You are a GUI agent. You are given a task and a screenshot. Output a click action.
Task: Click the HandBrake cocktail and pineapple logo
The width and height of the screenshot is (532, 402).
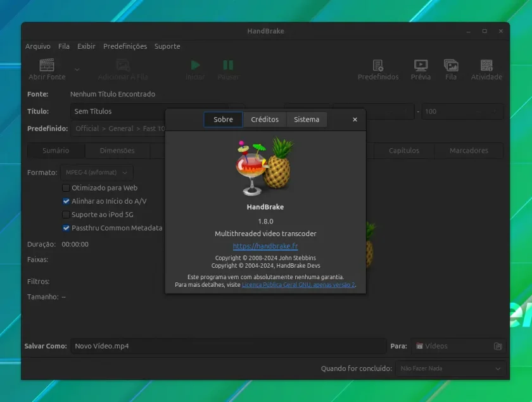tap(265, 166)
